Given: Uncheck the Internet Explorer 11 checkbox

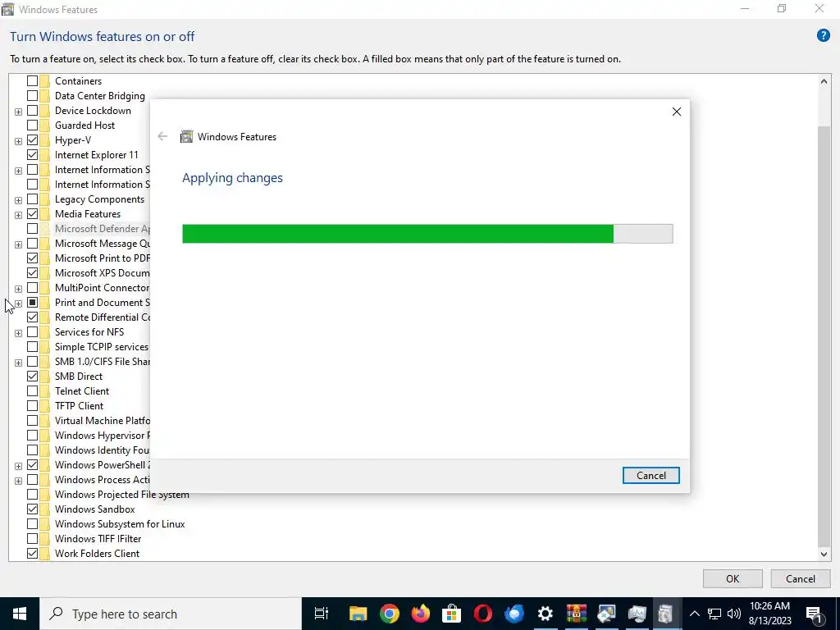Looking at the screenshot, I should click(32, 155).
